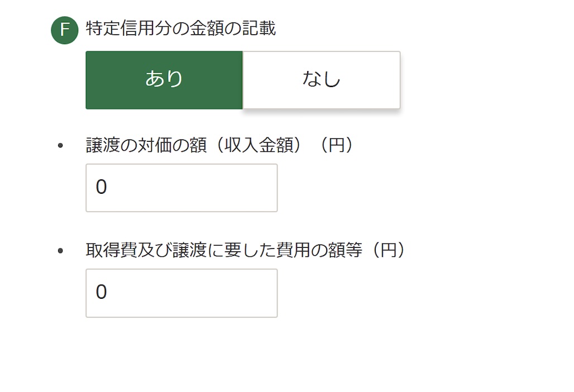574x392 pixels.
Task: Focus the 譲渡の対価の額 amount field
Action: pyautogui.click(x=181, y=188)
